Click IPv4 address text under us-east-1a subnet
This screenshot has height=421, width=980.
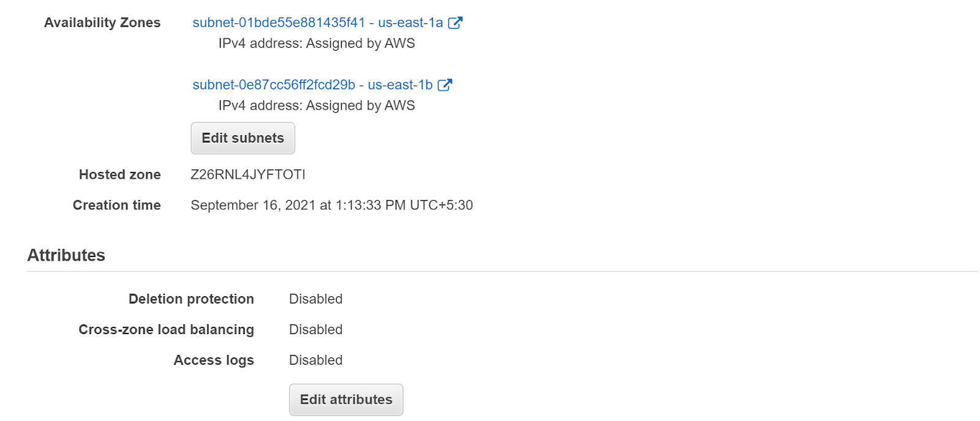pos(316,43)
